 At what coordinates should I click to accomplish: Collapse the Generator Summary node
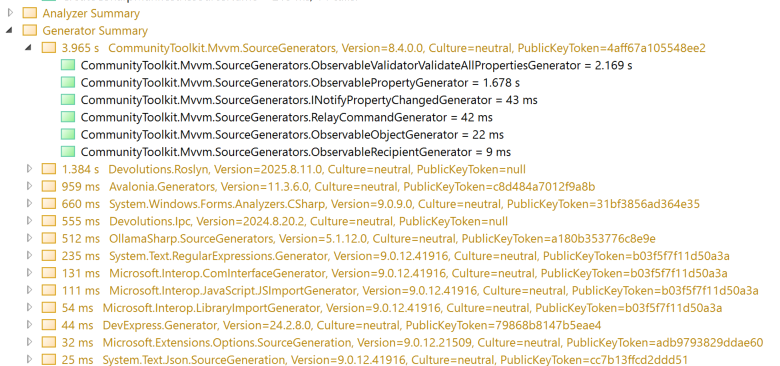[x=10, y=30]
